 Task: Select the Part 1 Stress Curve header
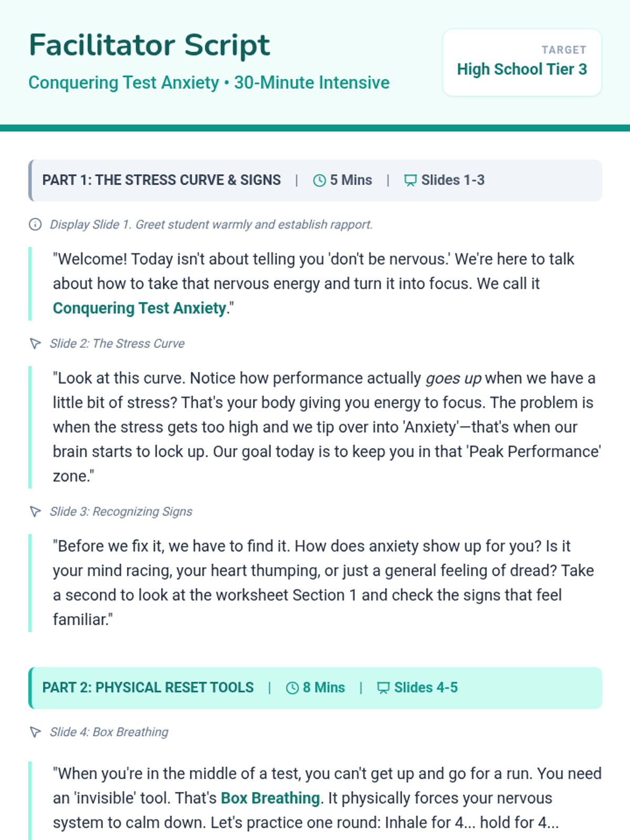click(x=315, y=180)
